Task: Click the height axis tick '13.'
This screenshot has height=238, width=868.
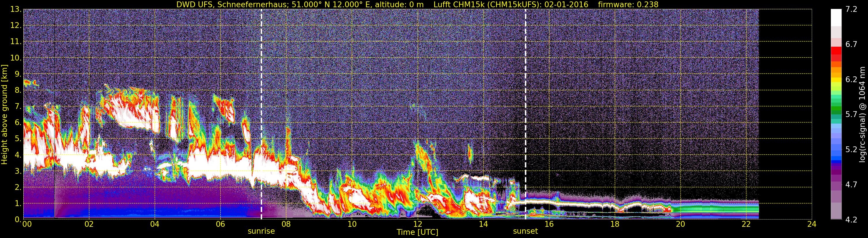Action: click(x=16, y=10)
